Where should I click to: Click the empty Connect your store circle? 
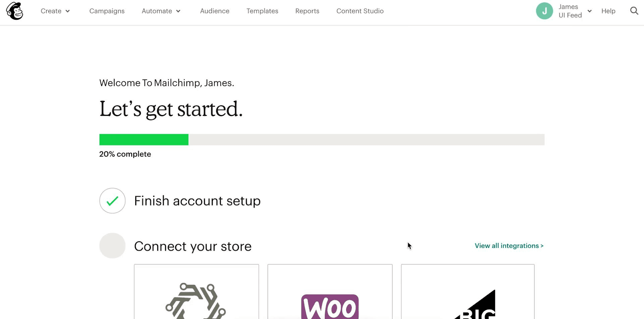pyautogui.click(x=112, y=246)
